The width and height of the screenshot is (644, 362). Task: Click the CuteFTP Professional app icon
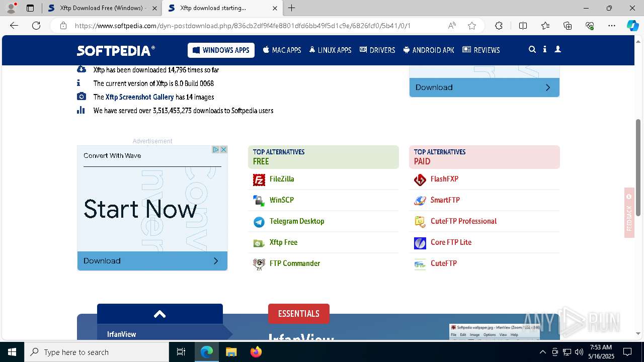420,222
